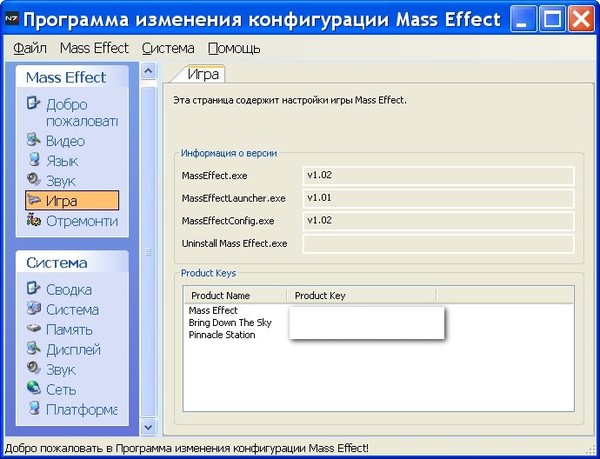
Task: Click the N7 application icon in title bar
Action: tap(11, 19)
